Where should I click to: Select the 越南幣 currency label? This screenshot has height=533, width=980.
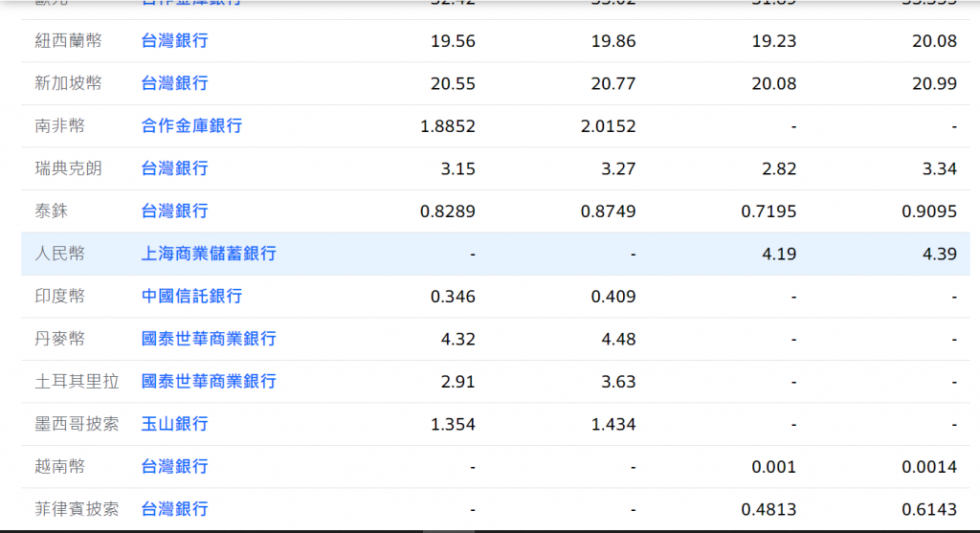point(60,465)
